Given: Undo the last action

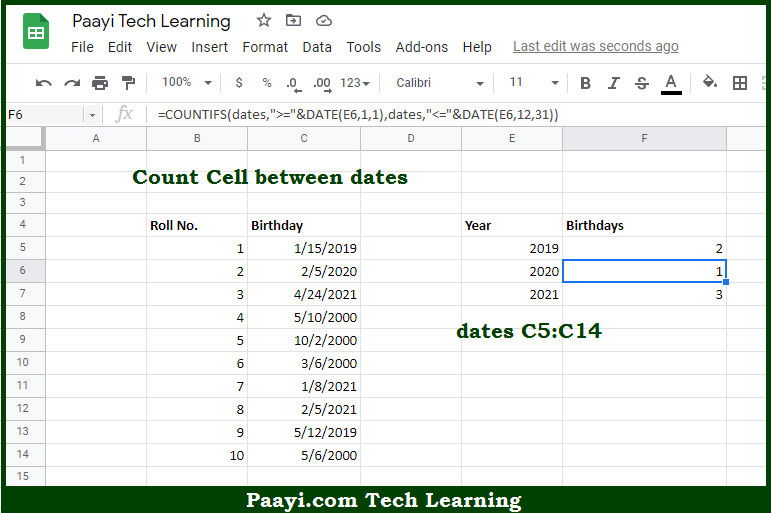Looking at the screenshot, I should 43,83.
